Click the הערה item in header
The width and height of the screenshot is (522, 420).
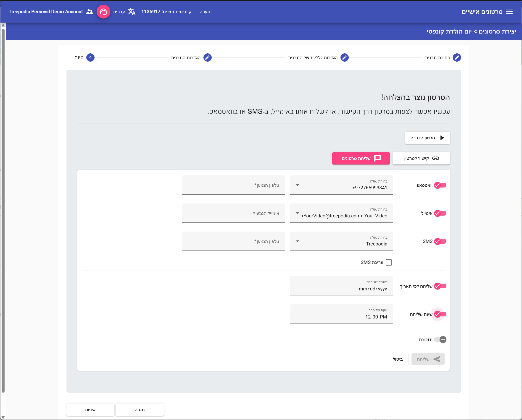[x=205, y=12]
